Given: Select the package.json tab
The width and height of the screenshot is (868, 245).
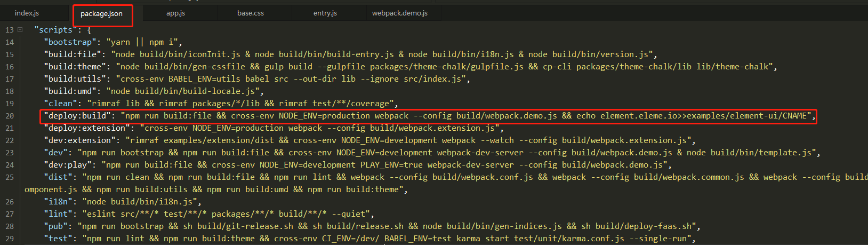Looking at the screenshot, I should click(x=101, y=13).
